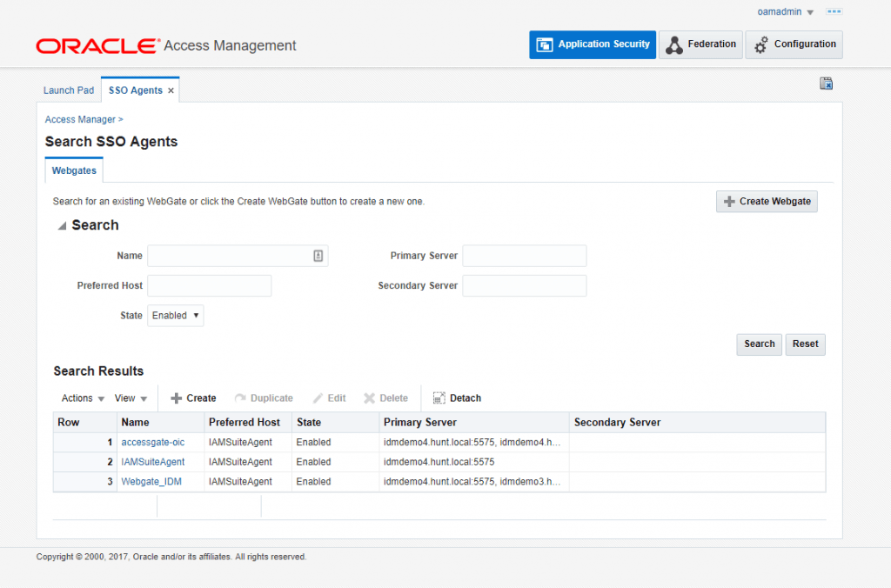This screenshot has height=588, width=891.
Task: Open the Federation section
Action: pos(700,44)
